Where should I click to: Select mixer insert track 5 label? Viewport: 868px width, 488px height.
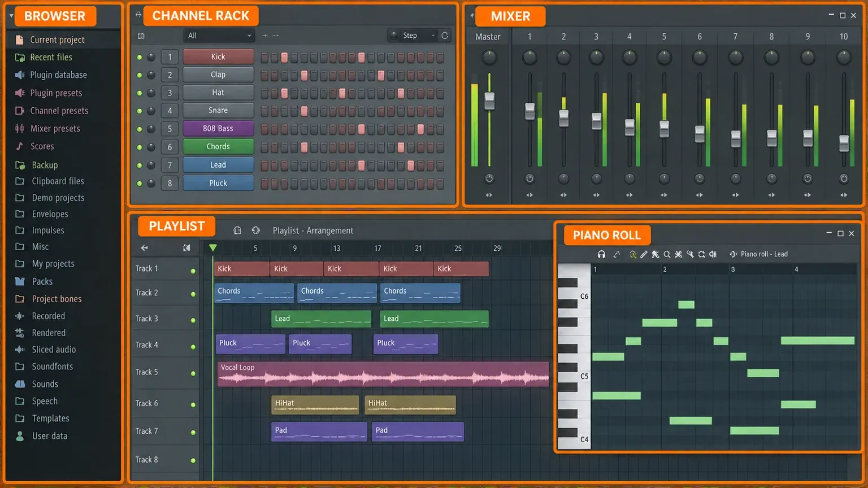664,37
